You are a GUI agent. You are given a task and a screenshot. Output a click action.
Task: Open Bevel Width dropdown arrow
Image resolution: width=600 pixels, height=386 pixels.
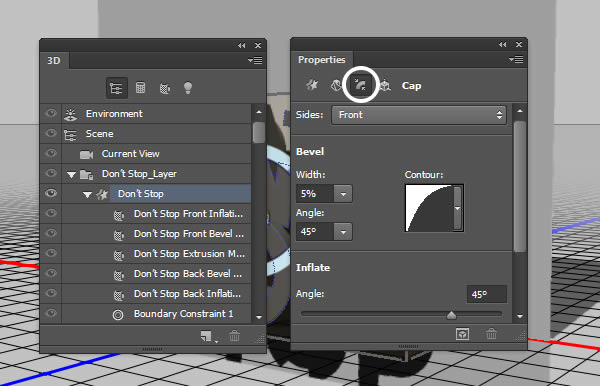tap(343, 194)
